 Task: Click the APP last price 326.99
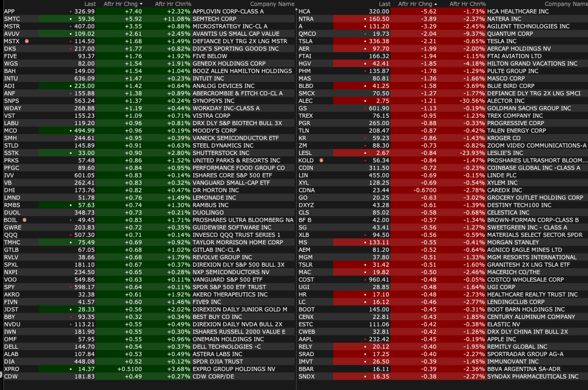pos(84,11)
